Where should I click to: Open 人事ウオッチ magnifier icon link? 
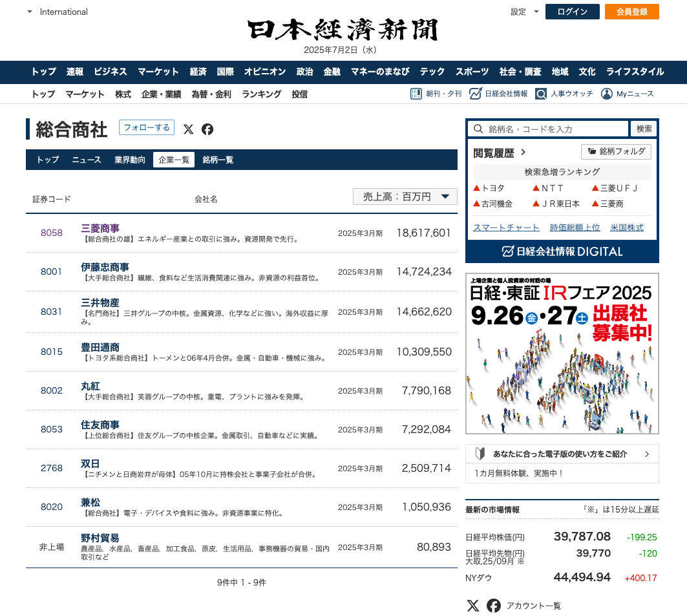pyautogui.click(x=541, y=94)
